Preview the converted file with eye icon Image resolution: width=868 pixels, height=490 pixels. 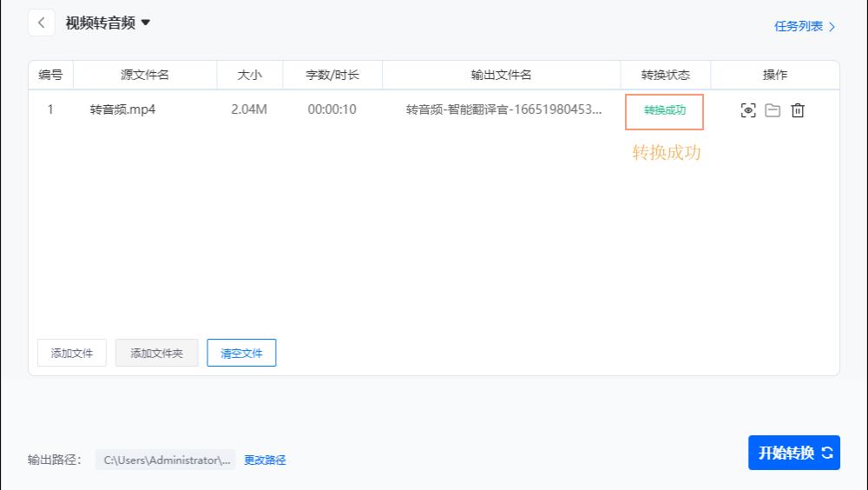pyautogui.click(x=748, y=110)
